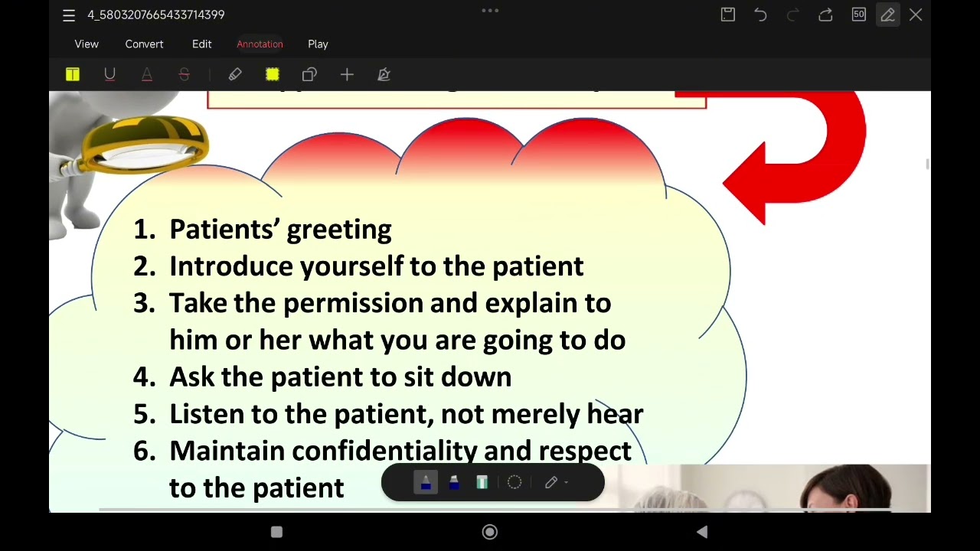Open the page number 50 indicator
This screenshot has width=980, height=551.
coord(859,15)
